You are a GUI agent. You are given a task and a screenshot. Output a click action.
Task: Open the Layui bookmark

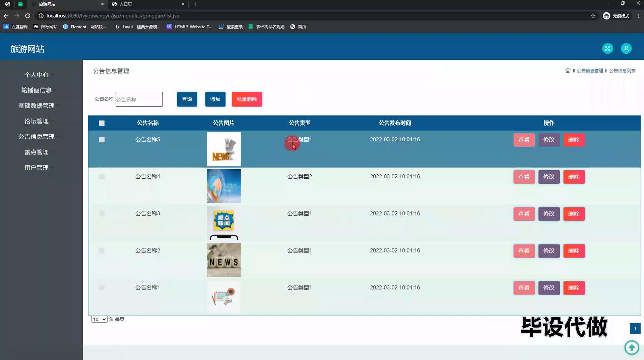(138, 27)
